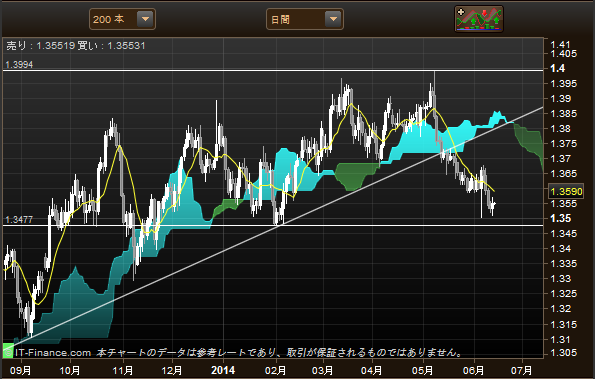Select the latest candlestick near 1.355
Viewport: 595px width, 379px height.
pos(493,205)
